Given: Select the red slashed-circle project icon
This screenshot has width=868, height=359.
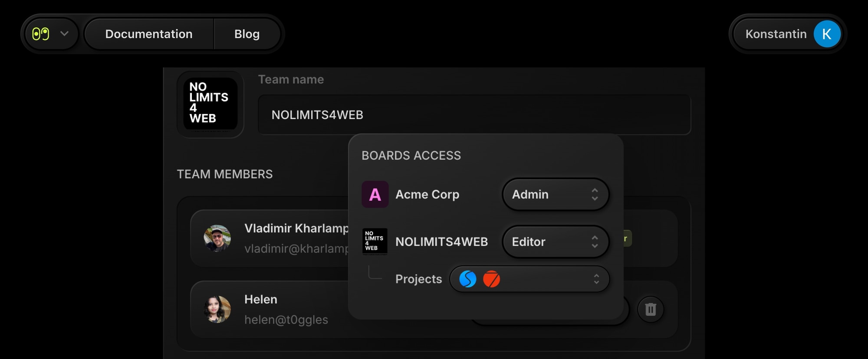Looking at the screenshot, I should 491,279.
